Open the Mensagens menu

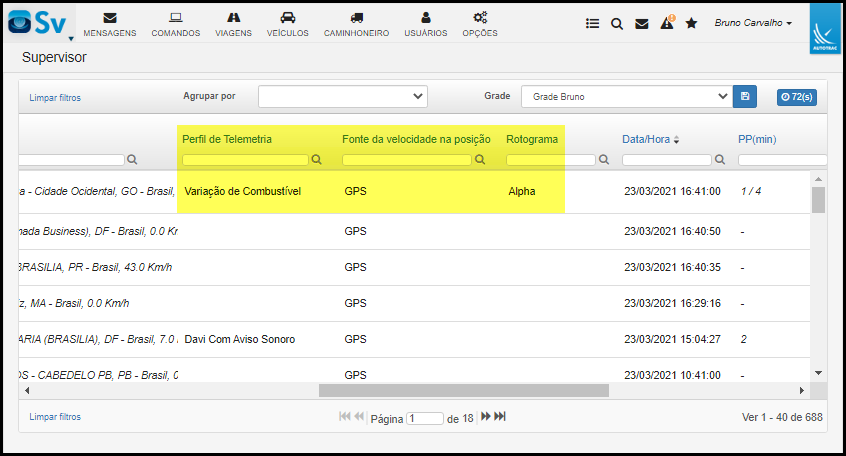110,25
